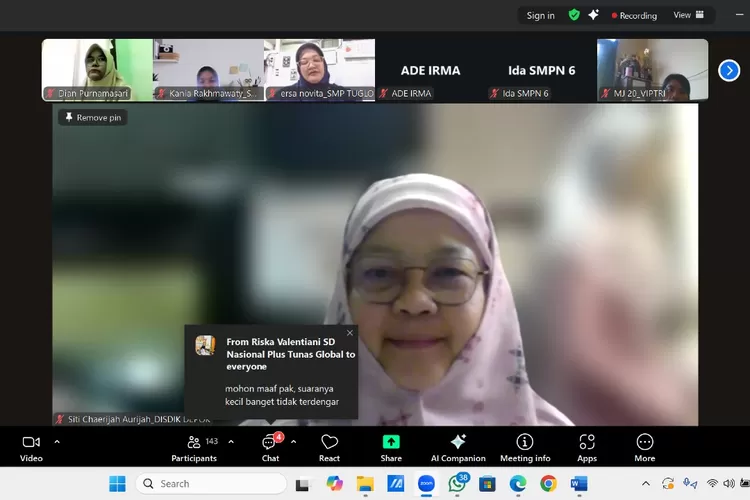
Task: Open the Participants panel
Action: click(194, 448)
